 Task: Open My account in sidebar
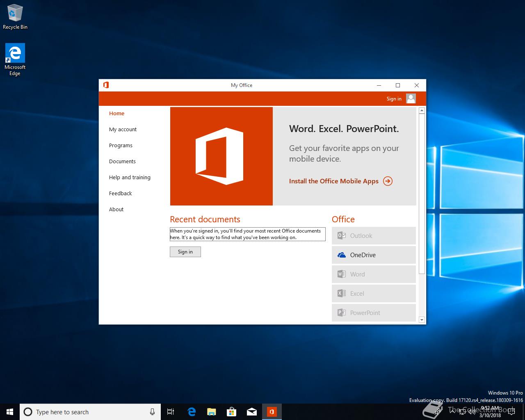pos(123,130)
